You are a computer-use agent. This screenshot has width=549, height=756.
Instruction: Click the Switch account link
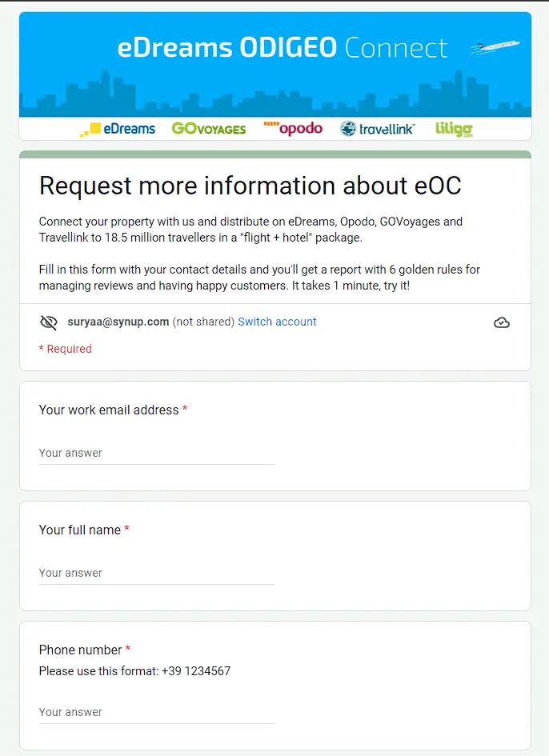click(277, 322)
